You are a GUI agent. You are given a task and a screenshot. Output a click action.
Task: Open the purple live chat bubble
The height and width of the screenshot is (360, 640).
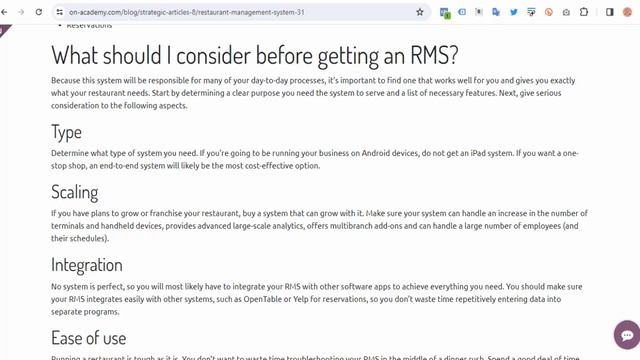627,335
